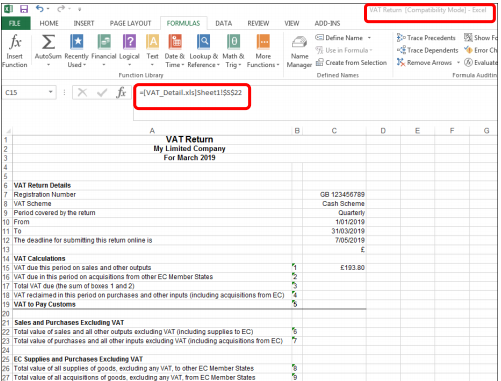Click the Insert Function fx ribbon icon
This screenshot has width=501, height=381.
[x=15, y=42]
